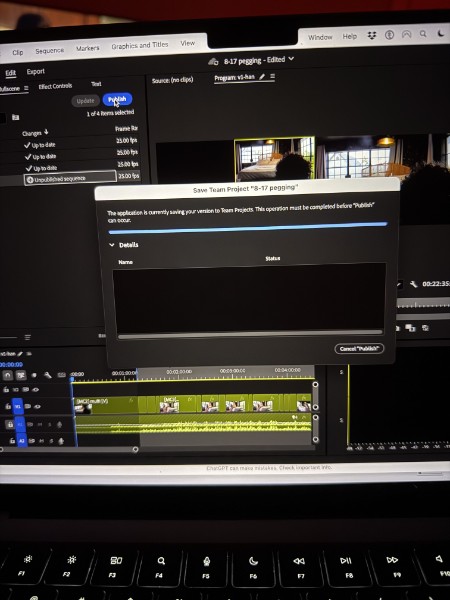Open Graphics and Titles menu

point(140,46)
